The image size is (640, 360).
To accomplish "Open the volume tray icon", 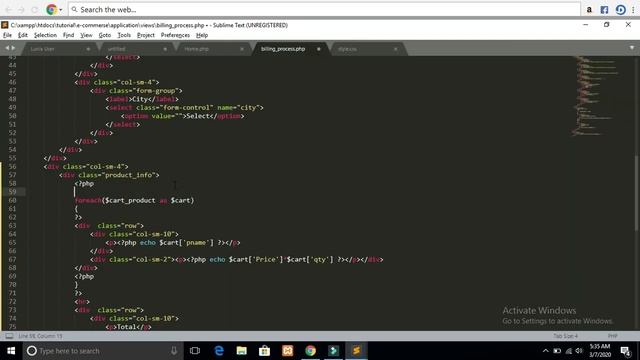I will [x=579, y=351].
